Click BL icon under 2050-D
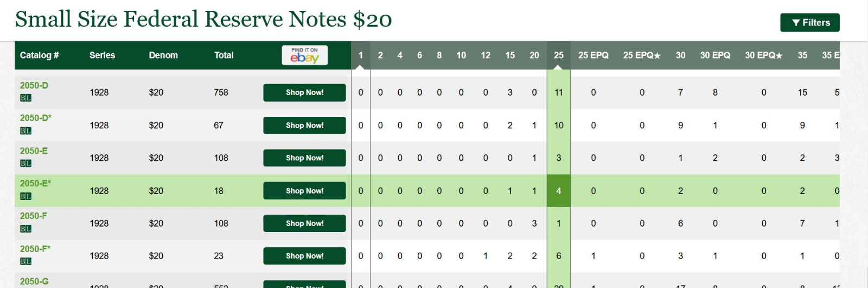Viewport: 868px width, 288px height. 25,98
